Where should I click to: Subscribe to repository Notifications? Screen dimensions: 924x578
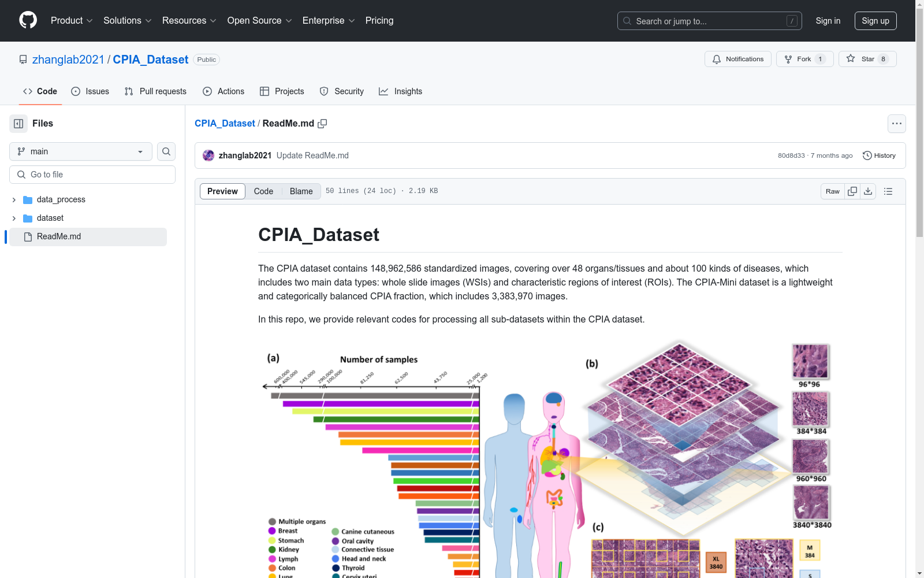pyautogui.click(x=737, y=58)
